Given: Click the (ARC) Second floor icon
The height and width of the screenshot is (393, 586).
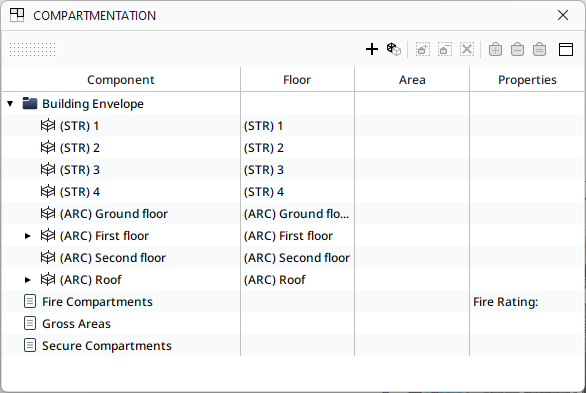Looking at the screenshot, I should 48,258.
